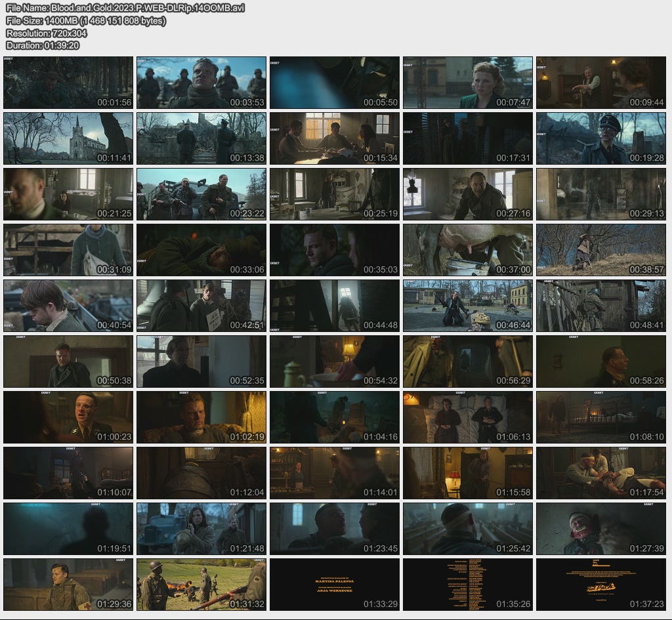
Task: Click the field fire frame at 01:31:32
Action: (201, 585)
